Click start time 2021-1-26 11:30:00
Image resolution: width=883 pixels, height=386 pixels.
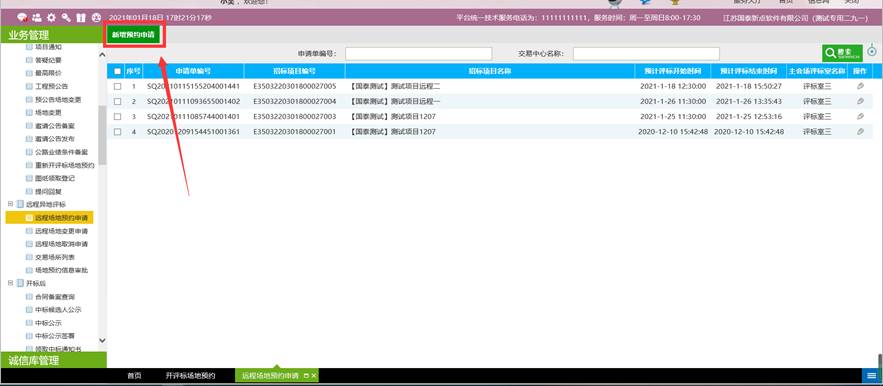click(x=673, y=101)
